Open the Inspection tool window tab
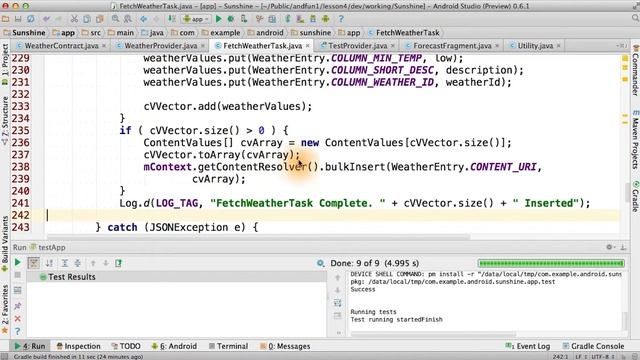The image size is (640, 360). [x=78, y=346]
